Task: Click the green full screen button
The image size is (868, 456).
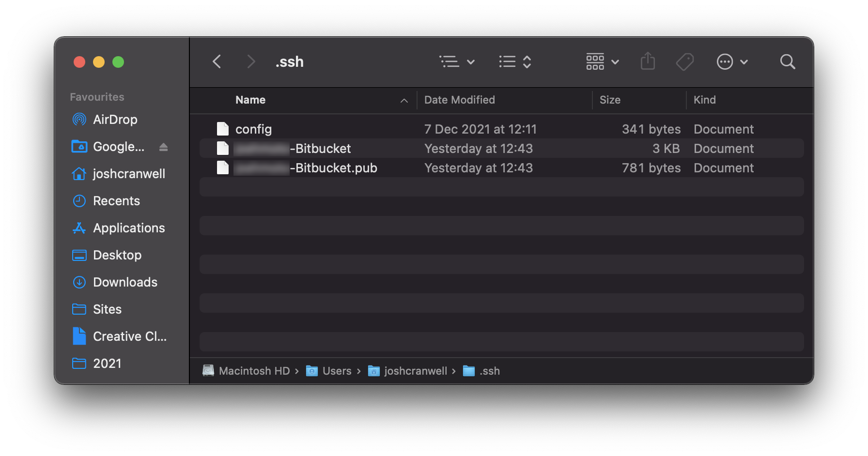Action: pyautogui.click(x=118, y=62)
